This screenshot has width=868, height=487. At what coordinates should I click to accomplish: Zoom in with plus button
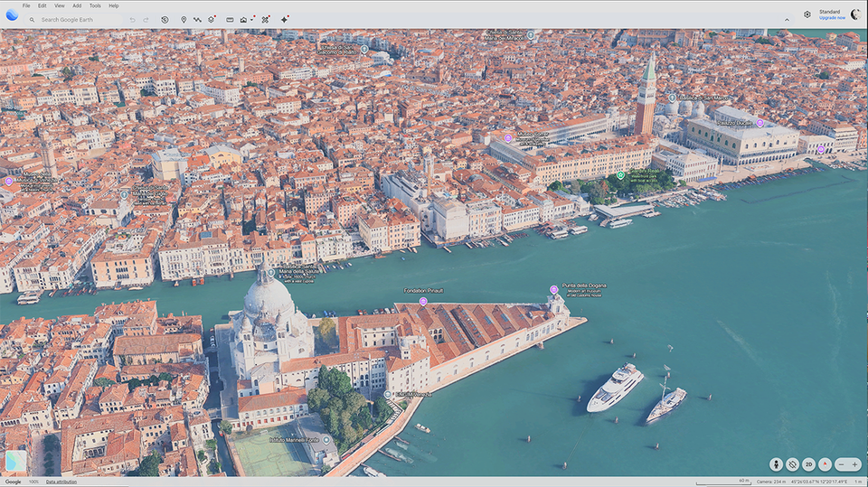(x=854, y=464)
